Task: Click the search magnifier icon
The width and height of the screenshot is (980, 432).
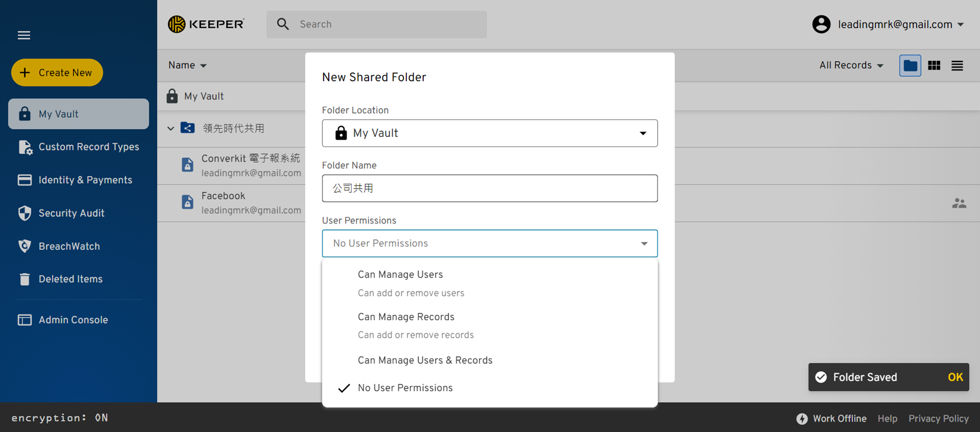Action: click(x=283, y=24)
